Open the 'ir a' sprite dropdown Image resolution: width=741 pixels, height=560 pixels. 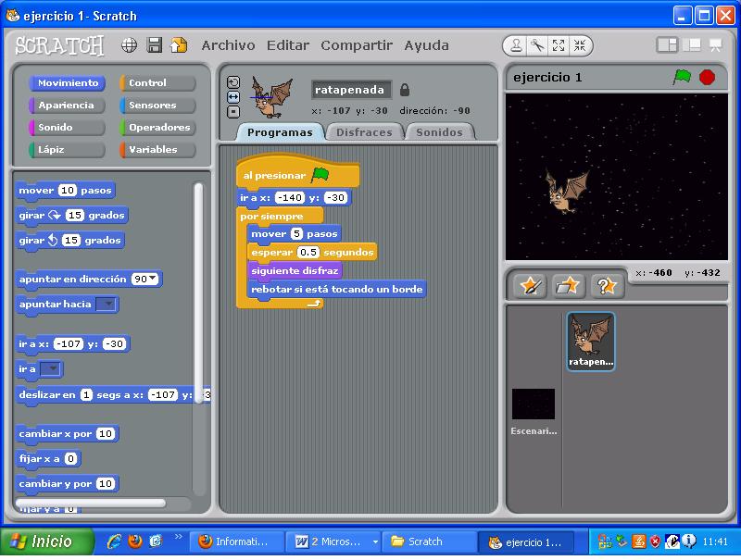coord(50,368)
